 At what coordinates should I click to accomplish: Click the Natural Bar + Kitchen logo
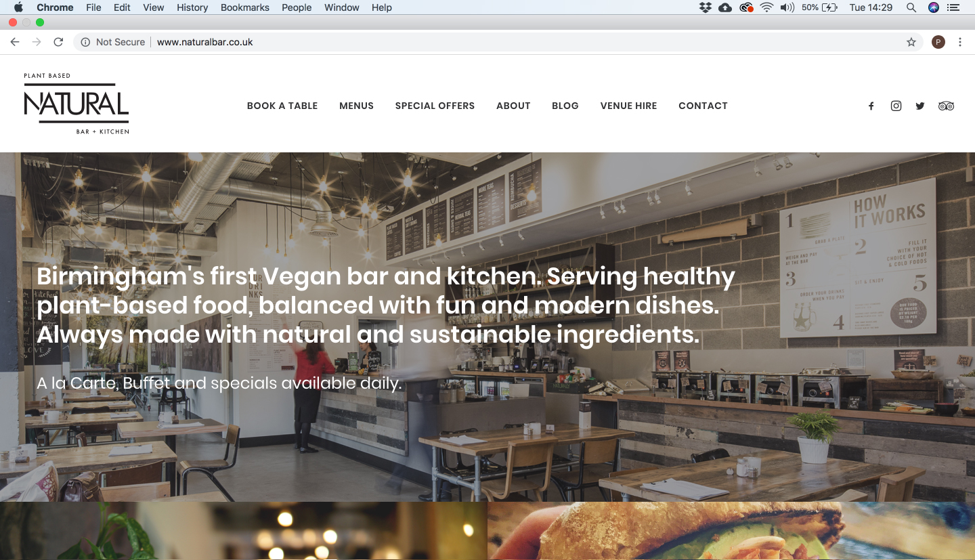pyautogui.click(x=77, y=104)
